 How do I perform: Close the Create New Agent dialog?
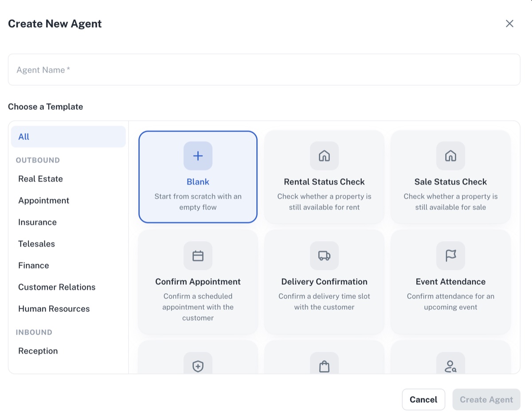[x=509, y=24]
